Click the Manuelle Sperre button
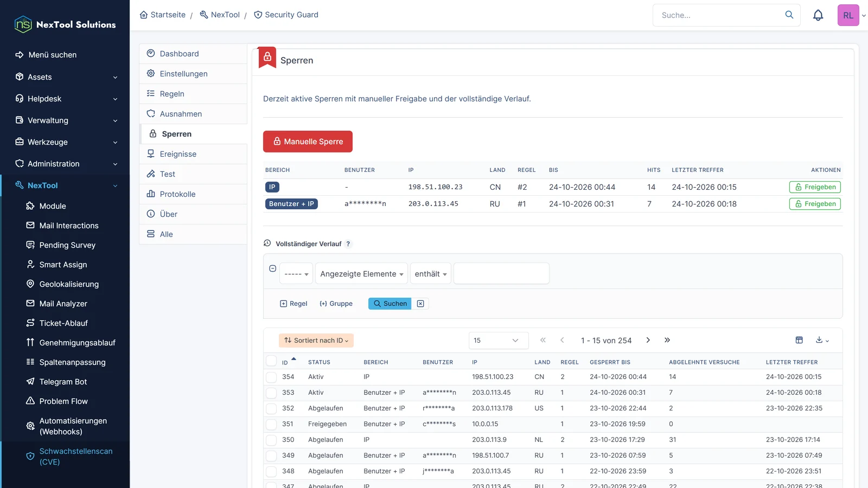 [x=308, y=142]
